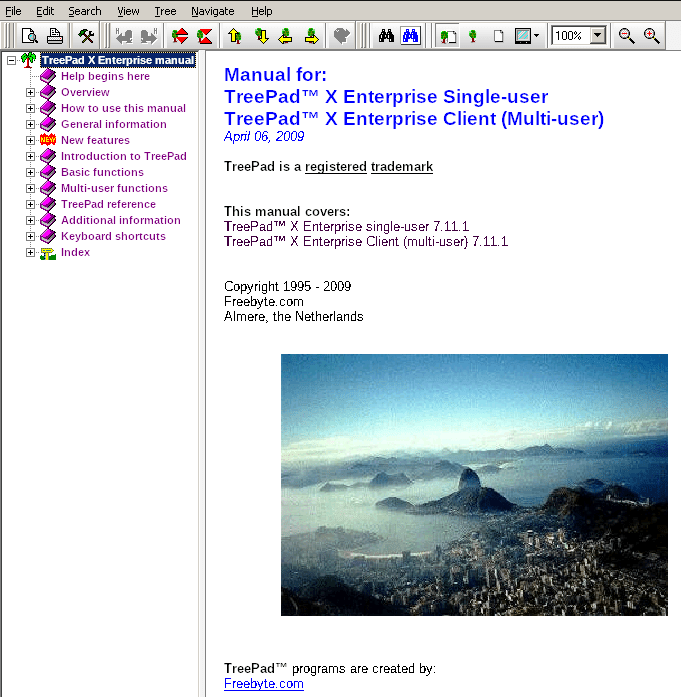Viewport: 681px width, 697px height.
Task: Select the New features tree item
Action: point(95,140)
